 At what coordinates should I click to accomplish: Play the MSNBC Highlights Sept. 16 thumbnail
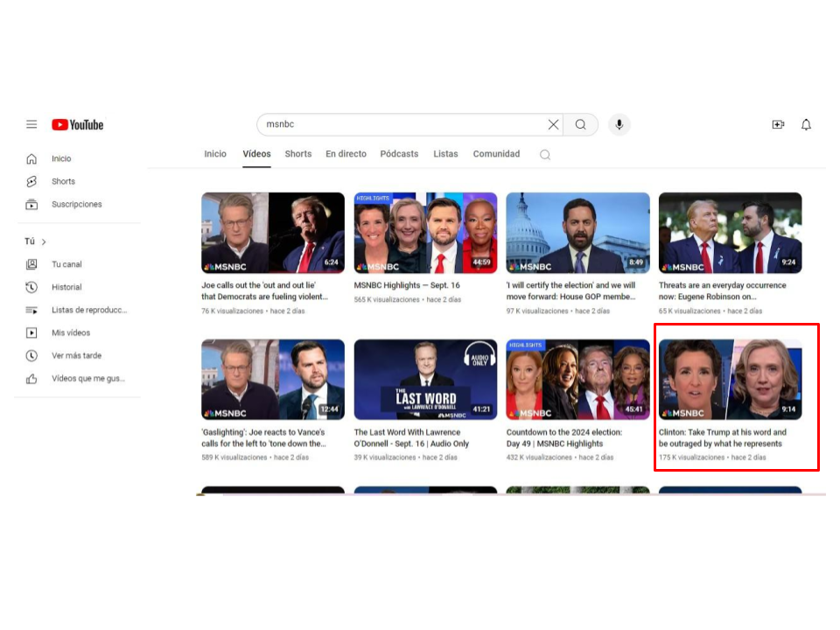pyautogui.click(x=425, y=233)
